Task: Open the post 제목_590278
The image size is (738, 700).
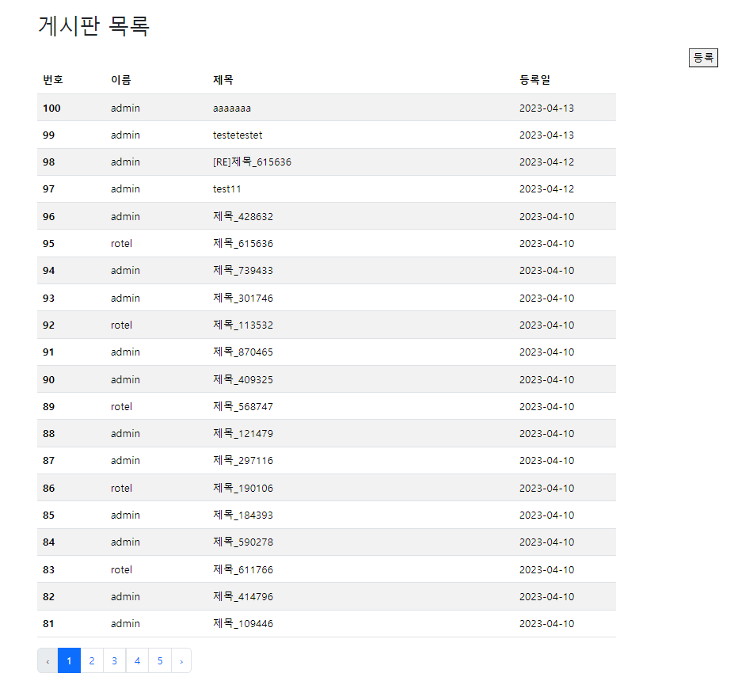Action: [243, 542]
